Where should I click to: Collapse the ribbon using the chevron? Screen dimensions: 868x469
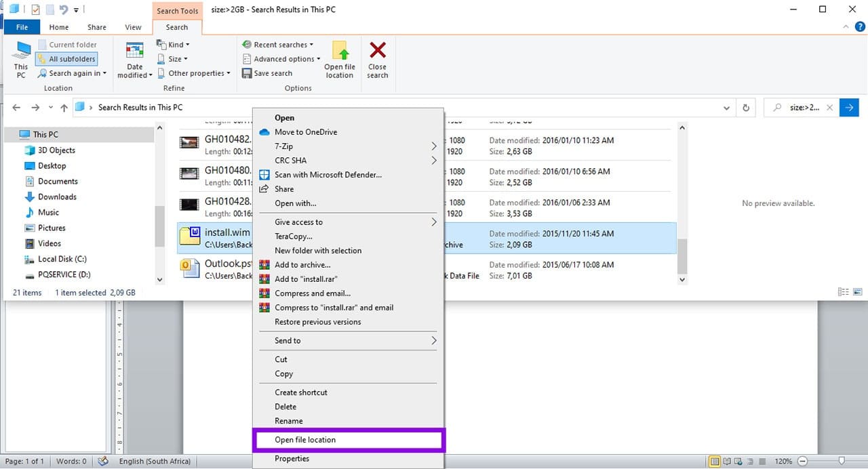[846, 27]
